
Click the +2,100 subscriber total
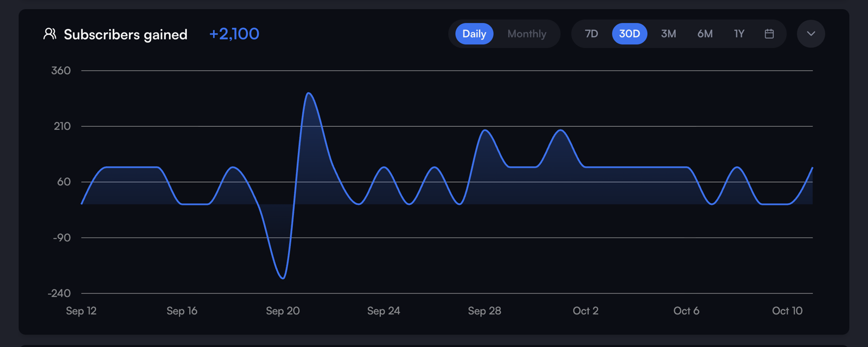(x=234, y=34)
